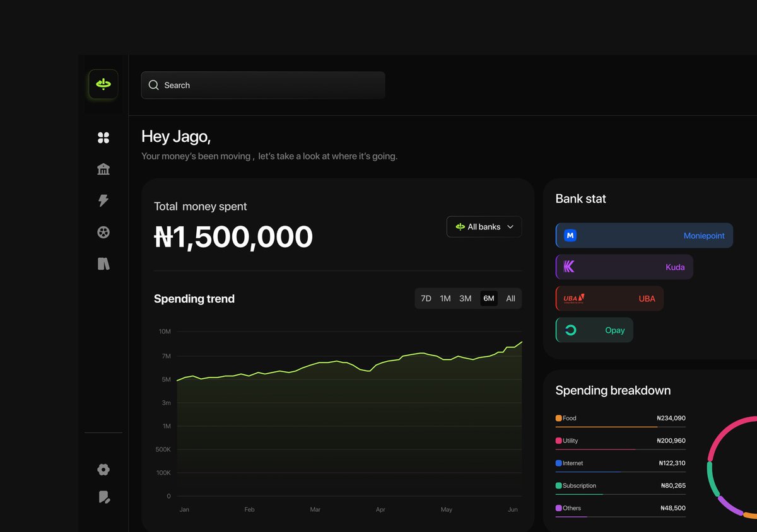
Task: Click the magnifier icon in search bar
Action: click(153, 85)
